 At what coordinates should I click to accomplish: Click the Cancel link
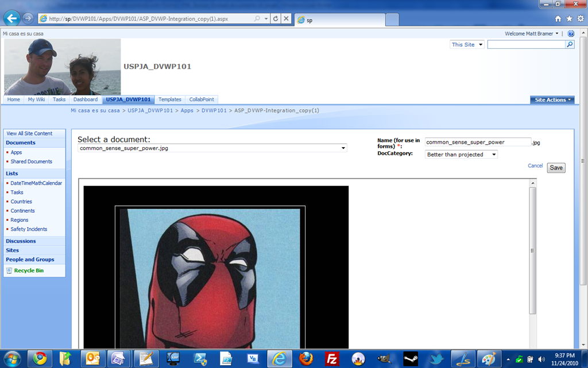point(535,166)
